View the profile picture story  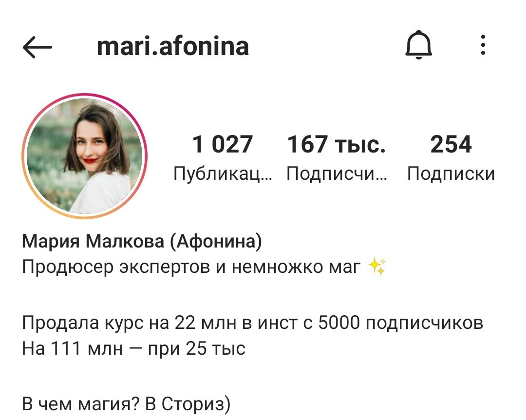(x=85, y=156)
